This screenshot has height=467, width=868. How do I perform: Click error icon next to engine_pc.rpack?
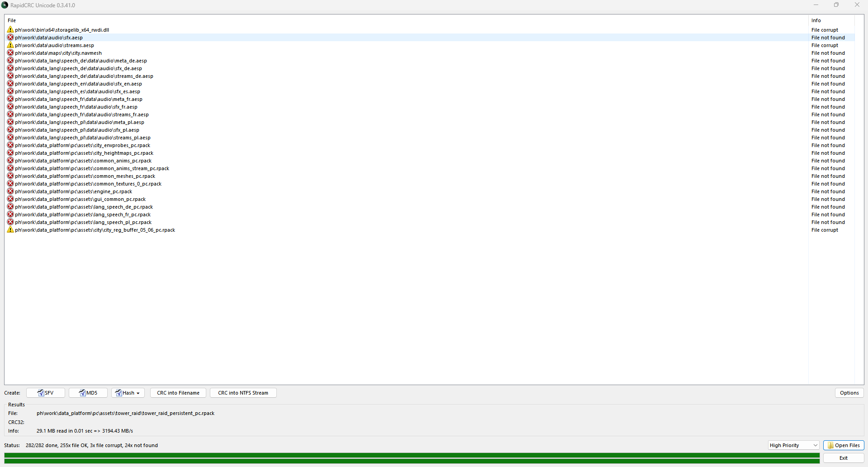[x=10, y=191]
